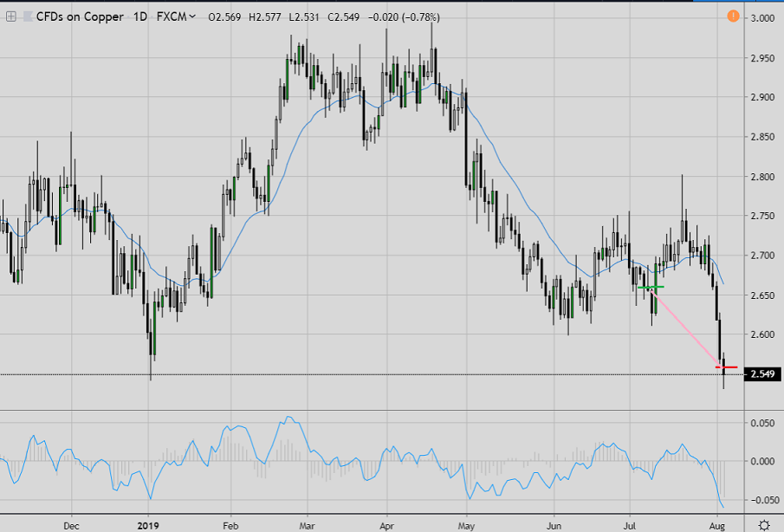
Task: Click the change value −0.020 (−0.78%)
Action: tap(404, 17)
